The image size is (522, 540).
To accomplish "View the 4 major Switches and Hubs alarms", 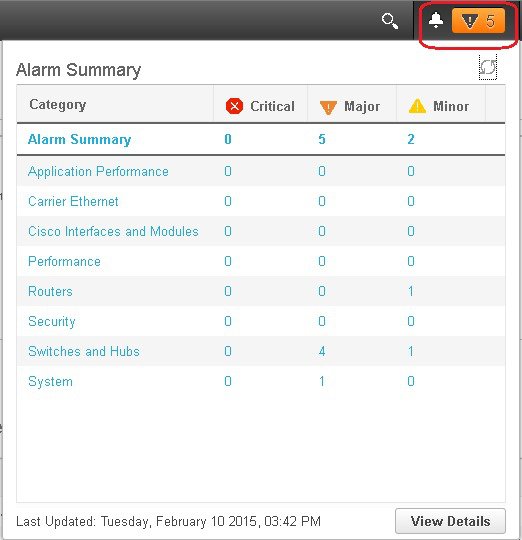I will 322,351.
